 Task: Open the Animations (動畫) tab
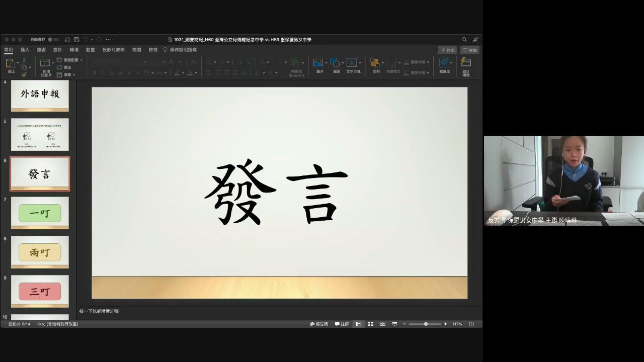click(90, 50)
